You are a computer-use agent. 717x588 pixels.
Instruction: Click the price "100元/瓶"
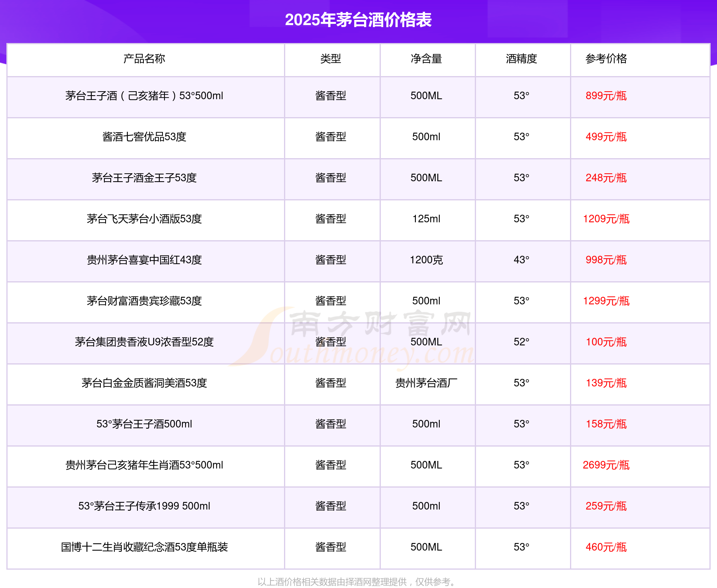(x=606, y=342)
